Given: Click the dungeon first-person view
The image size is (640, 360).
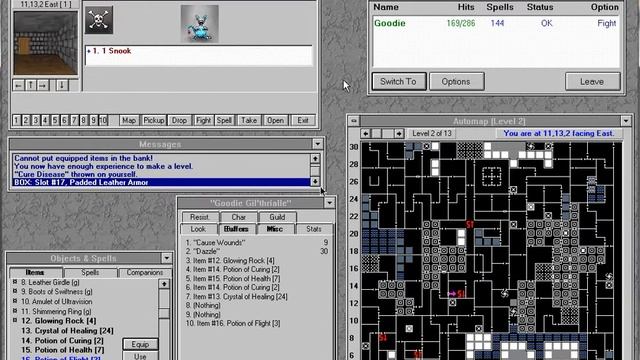Looking at the screenshot, I should point(45,43).
